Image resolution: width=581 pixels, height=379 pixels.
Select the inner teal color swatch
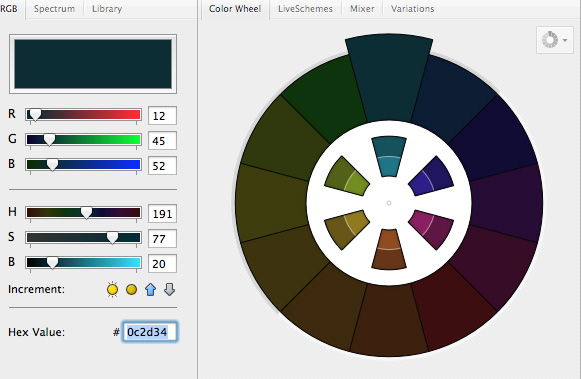pos(389,156)
